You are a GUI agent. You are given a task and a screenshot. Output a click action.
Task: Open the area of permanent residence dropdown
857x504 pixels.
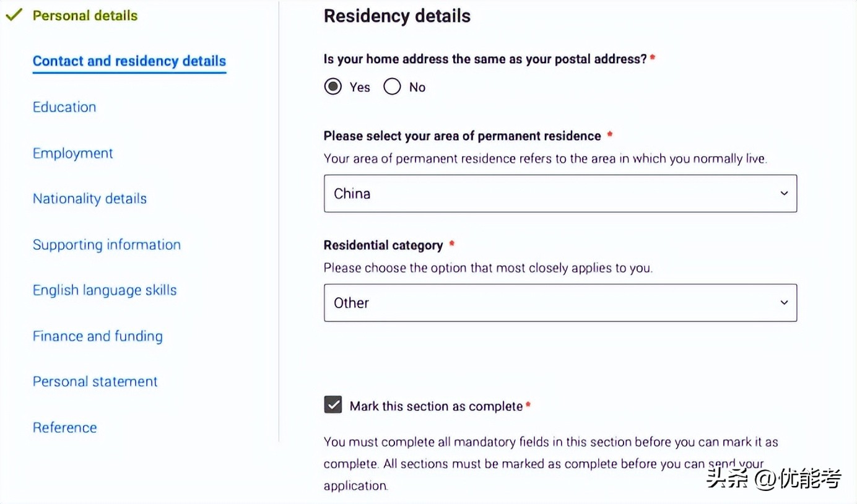pyautogui.click(x=560, y=193)
